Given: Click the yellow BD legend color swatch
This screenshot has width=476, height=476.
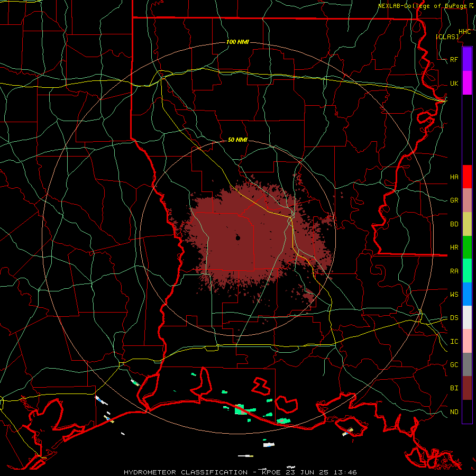Looking at the screenshot, I should pos(467,224).
